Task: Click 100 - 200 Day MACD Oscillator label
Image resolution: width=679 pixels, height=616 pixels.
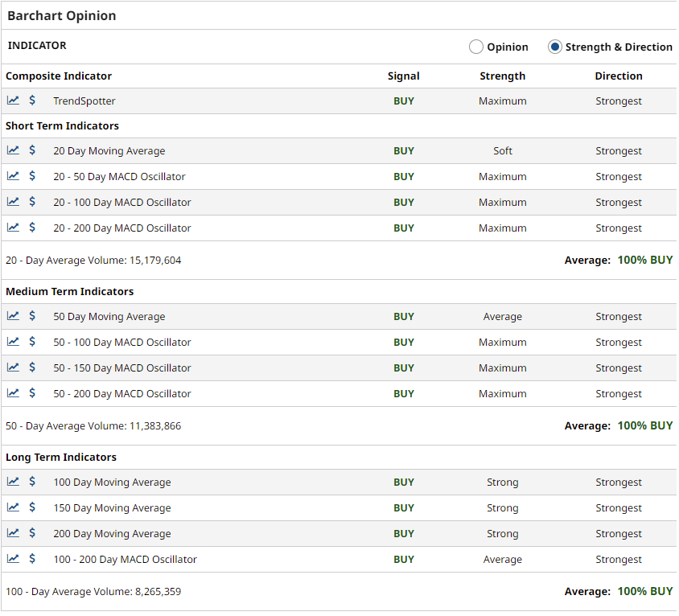Action: click(126, 559)
